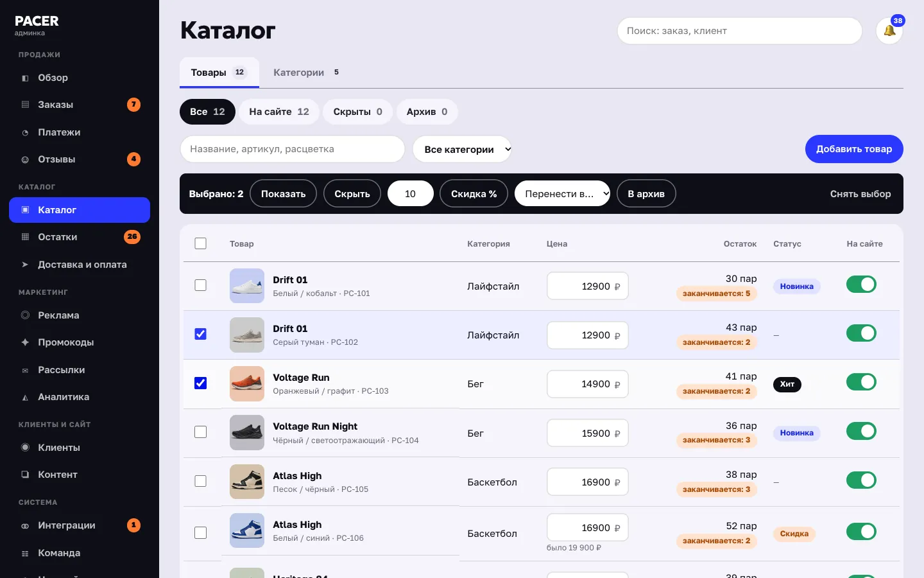
Task: Click the Рассылки envelope icon
Action: 25,370
